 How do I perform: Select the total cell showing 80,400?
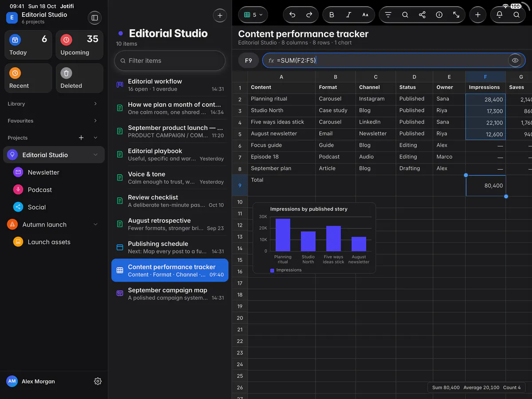(485, 185)
